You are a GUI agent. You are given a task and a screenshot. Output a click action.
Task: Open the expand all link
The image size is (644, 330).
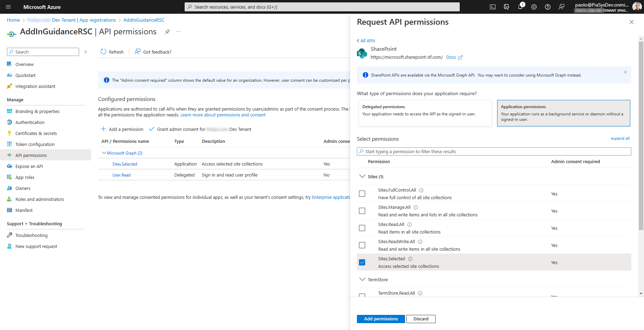pos(620,138)
